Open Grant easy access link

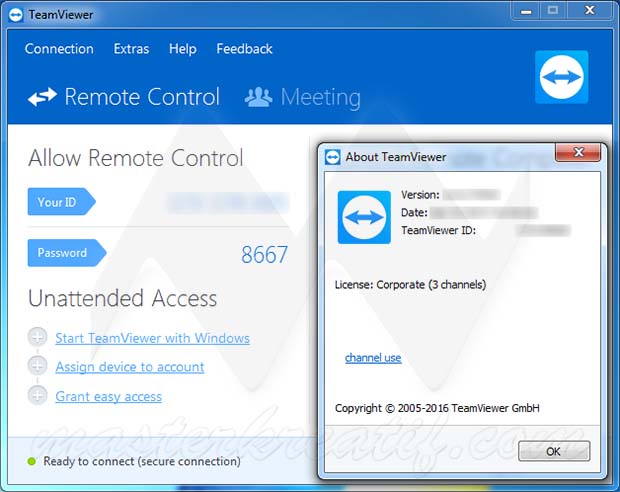pos(108,396)
